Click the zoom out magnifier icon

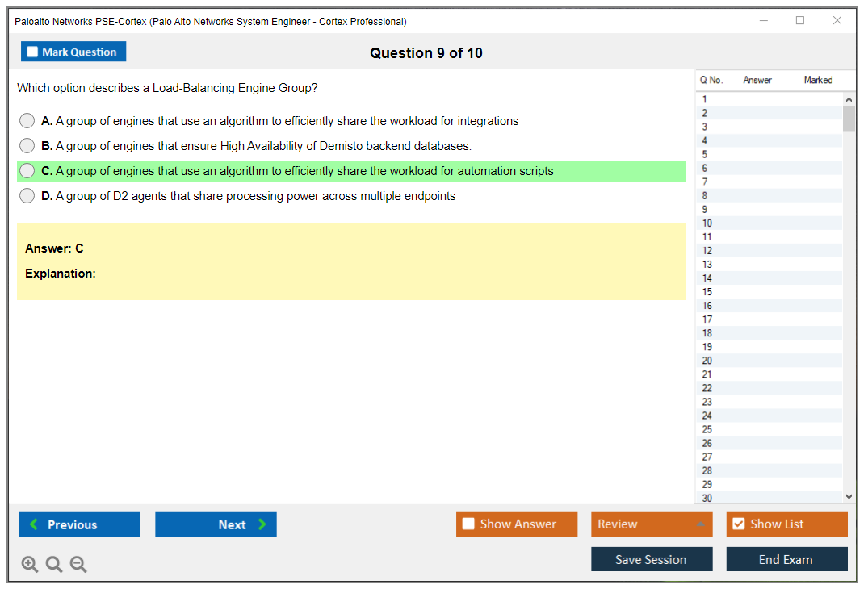click(78, 565)
